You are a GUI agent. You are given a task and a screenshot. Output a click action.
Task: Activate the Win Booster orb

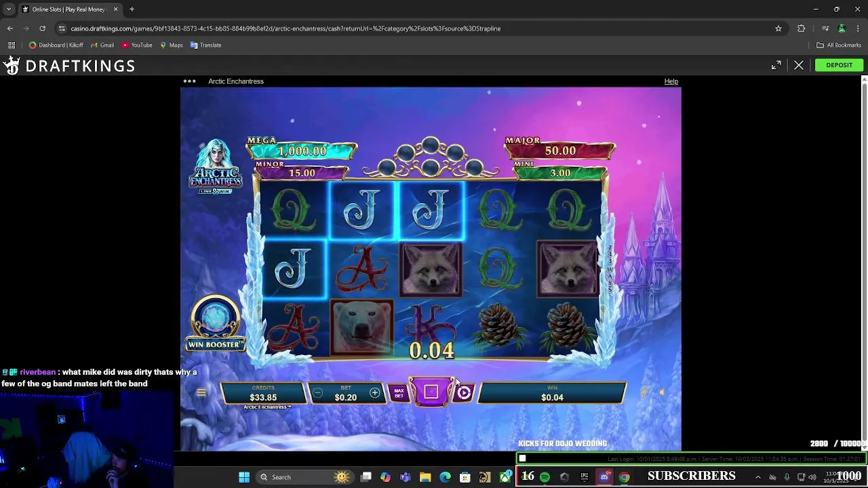click(215, 317)
